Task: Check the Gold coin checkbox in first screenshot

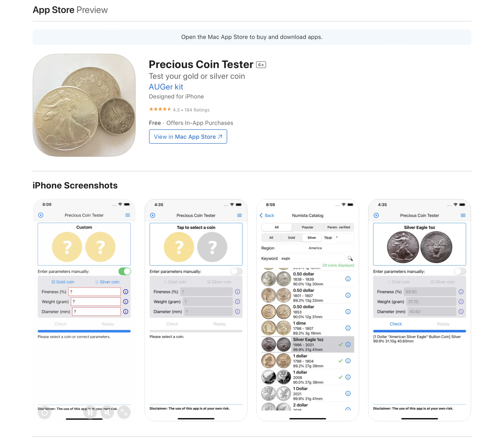Action: point(63,282)
